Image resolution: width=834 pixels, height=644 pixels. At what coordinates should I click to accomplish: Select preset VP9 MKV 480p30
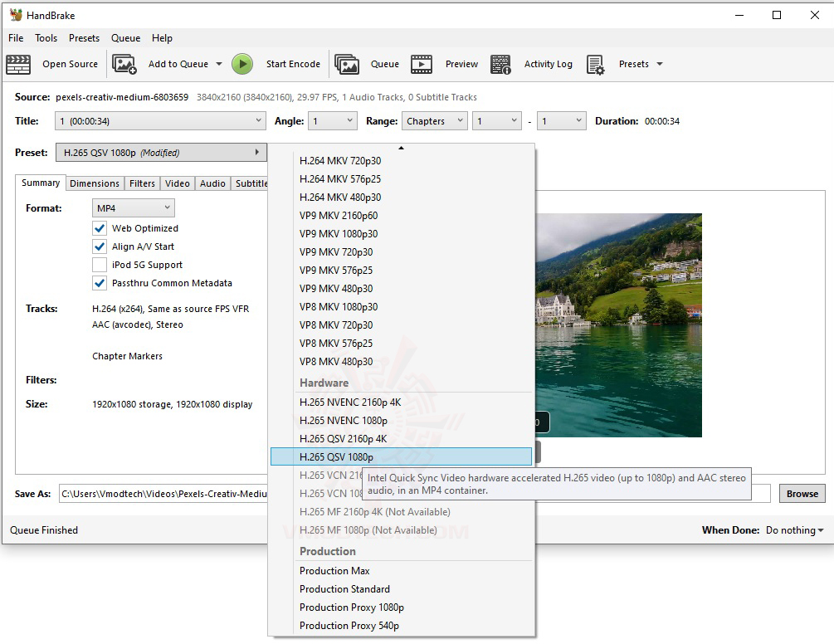click(x=401, y=288)
